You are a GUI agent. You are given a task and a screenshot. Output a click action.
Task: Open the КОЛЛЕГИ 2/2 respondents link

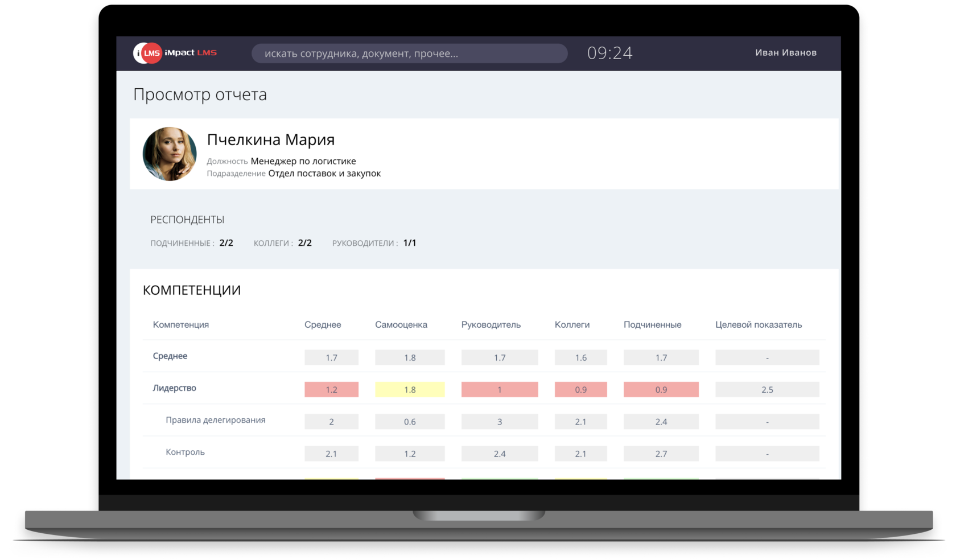tap(282, 242)
